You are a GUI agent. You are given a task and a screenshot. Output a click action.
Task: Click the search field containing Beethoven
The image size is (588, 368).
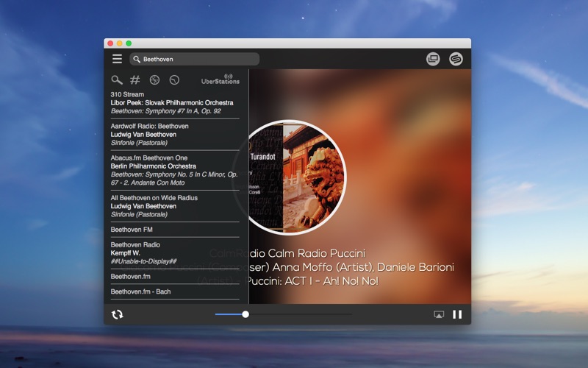(194, 59)
